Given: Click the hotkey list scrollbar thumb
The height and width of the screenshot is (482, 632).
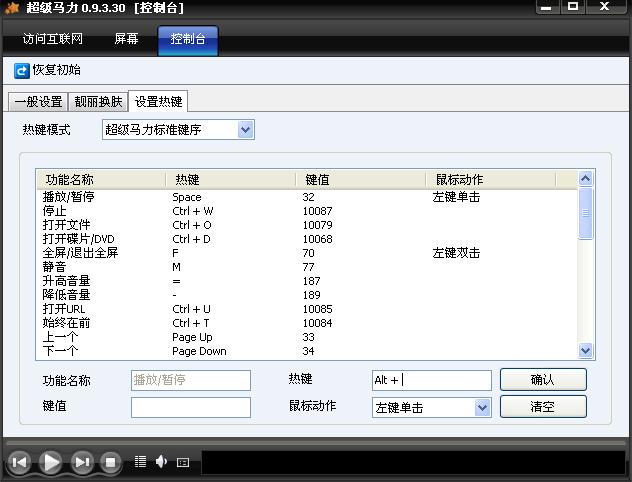Looking at the screenshot, I should click(x=585, y=213).
